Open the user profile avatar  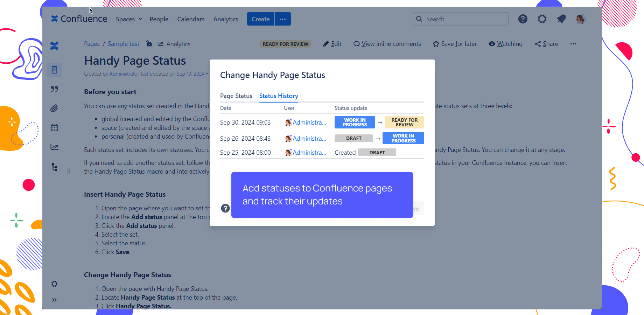click(581, 19)
